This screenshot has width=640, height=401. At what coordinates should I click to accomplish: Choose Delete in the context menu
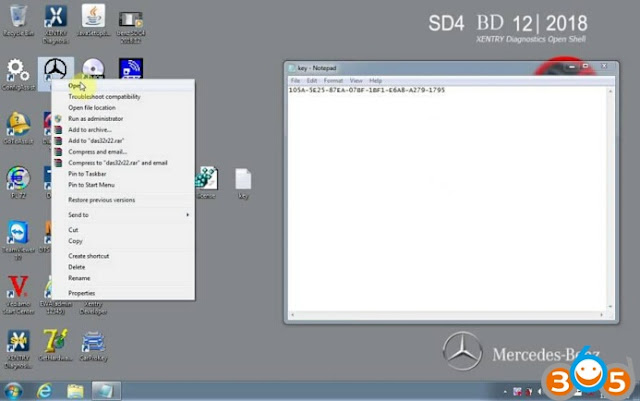123,267
